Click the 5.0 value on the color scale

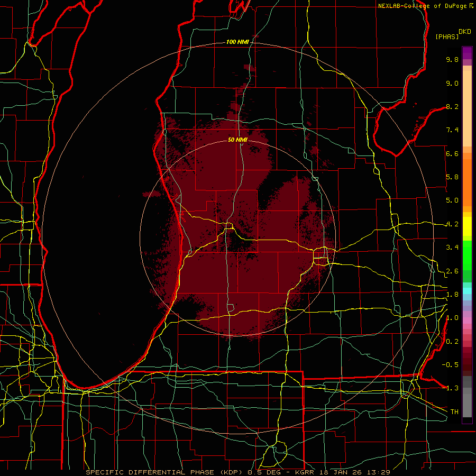pyautogui.click(x=452, y=200)
